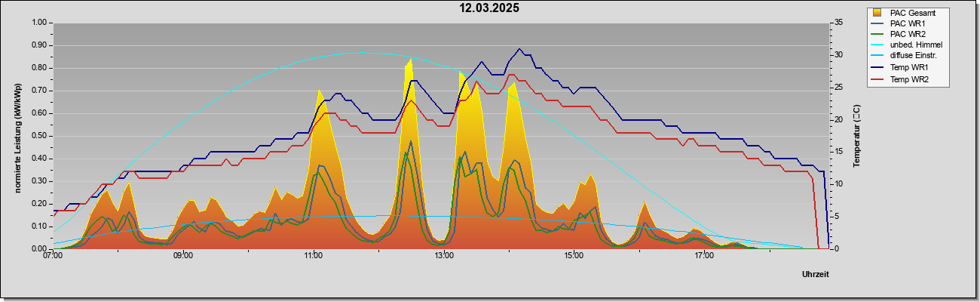Viewport: 980px width, 302px height.
Task: Select the Temp WR2 red legend marker
Action: [877, 79]
